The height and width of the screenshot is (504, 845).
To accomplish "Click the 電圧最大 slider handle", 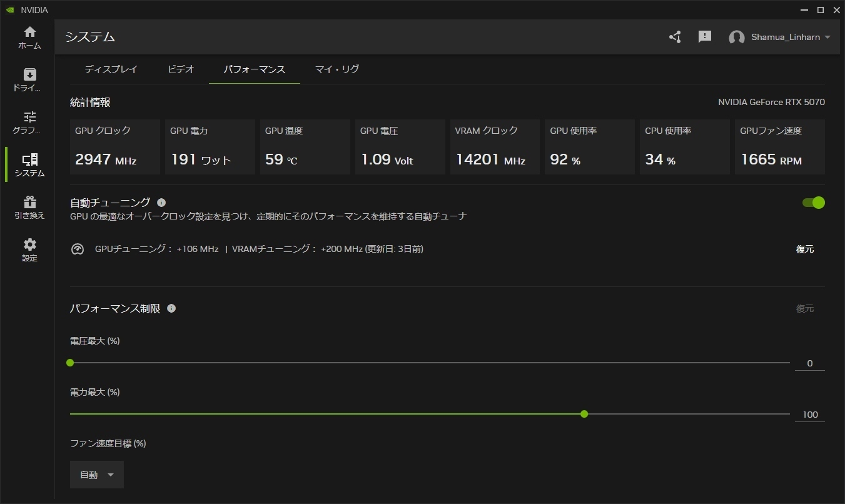I will click(70, 363).
